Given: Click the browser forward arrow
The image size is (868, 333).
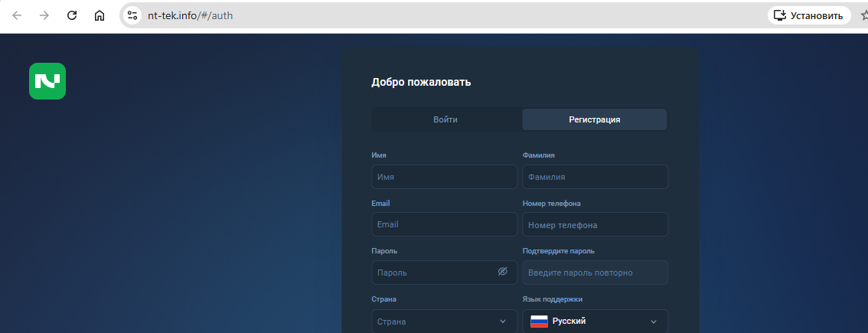Looking at the screenshot, I should click(x=44, y=15).
